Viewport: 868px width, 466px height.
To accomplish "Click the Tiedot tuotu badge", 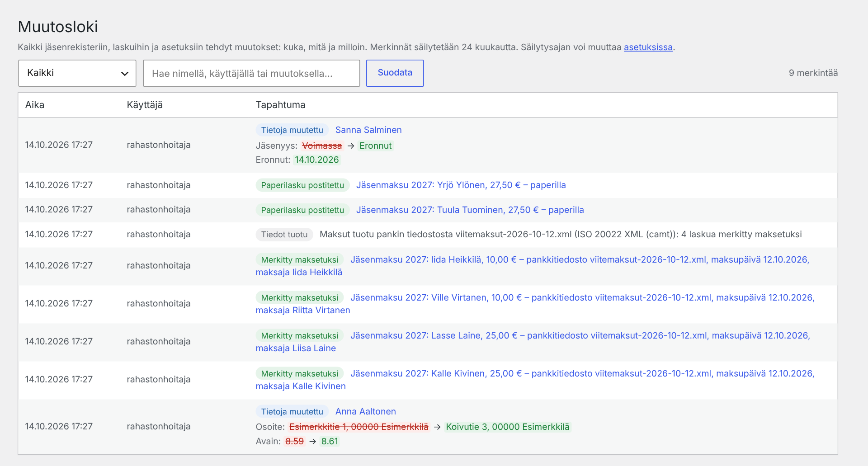I will point(284,235).
